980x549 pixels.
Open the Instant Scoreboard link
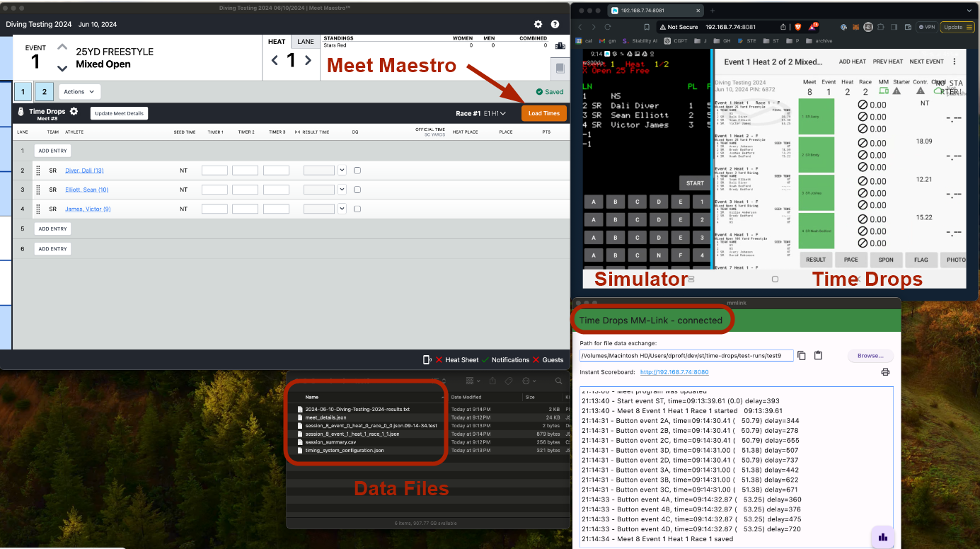coord(674,372)
